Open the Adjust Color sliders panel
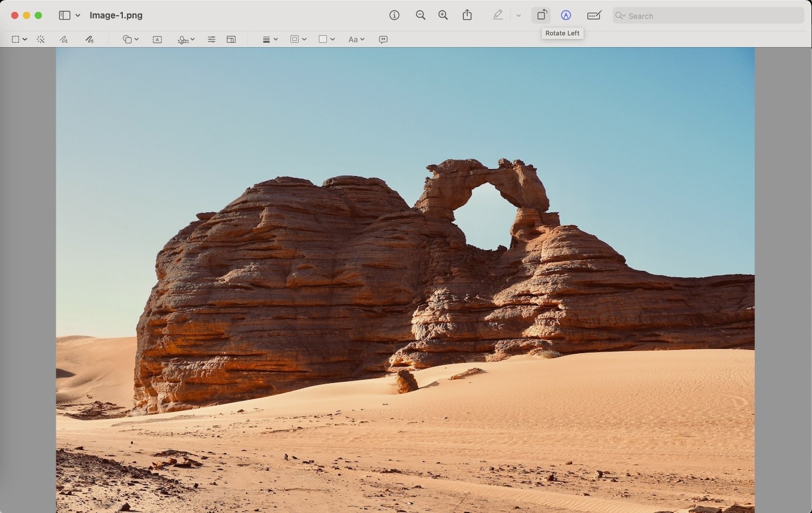This screenshot has height=513, width=812. tap(212, 40)
